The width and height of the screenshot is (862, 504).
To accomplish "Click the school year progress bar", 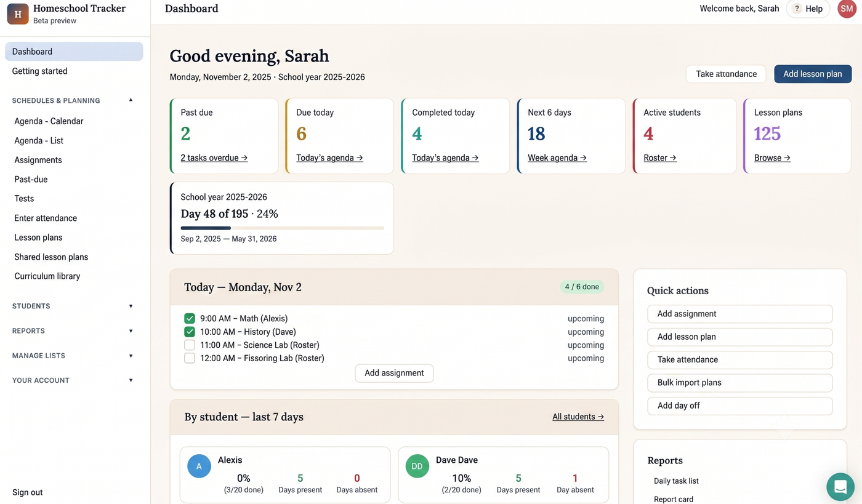I will [283, 228].
